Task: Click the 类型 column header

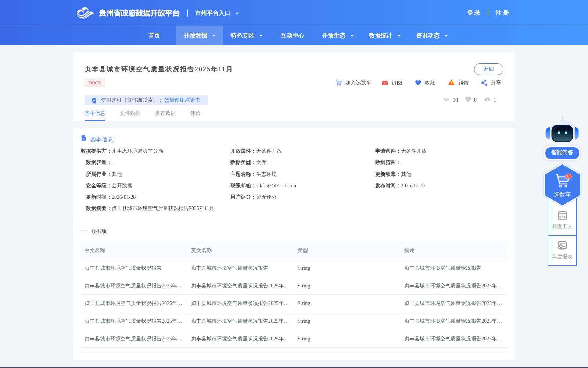Action: (x=303, y=251)
